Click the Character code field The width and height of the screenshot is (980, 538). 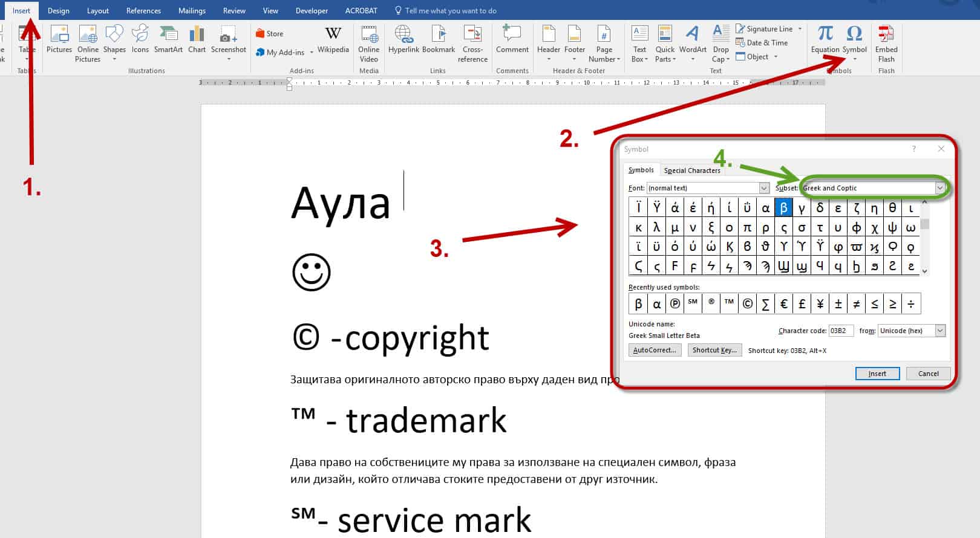pyautogui.click(x=841, y=331)
